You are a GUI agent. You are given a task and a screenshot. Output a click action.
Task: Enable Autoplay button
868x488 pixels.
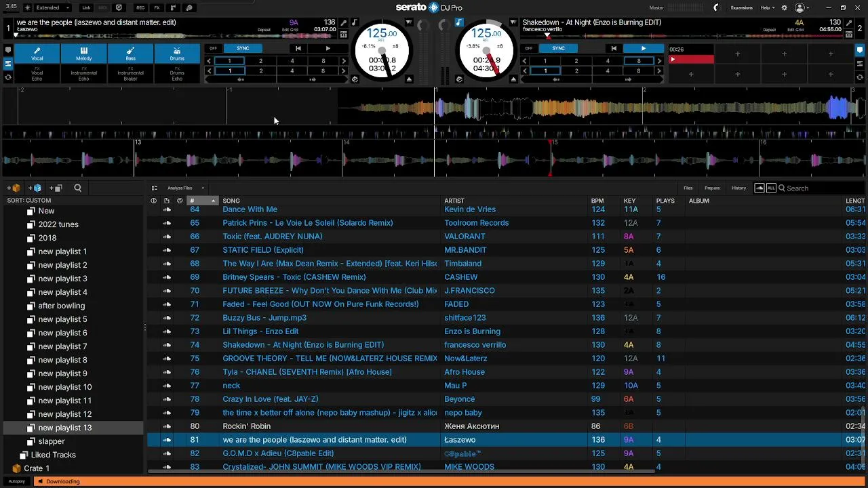click(x=17, y=481)
